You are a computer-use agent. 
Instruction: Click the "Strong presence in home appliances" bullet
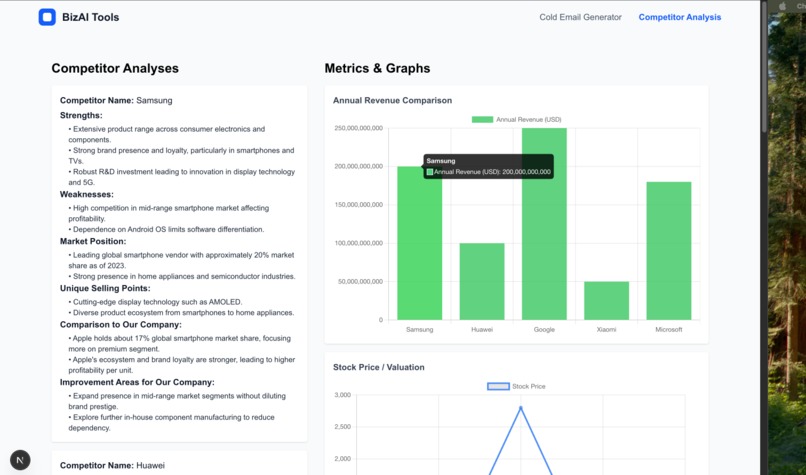click(181, 276)
